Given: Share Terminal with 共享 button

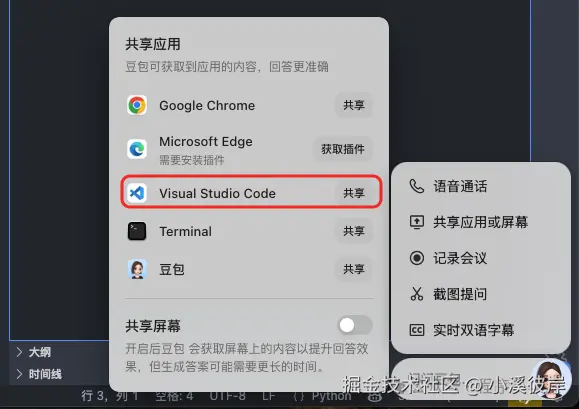Looking at the screenshot, I should [x=354, y=231].
